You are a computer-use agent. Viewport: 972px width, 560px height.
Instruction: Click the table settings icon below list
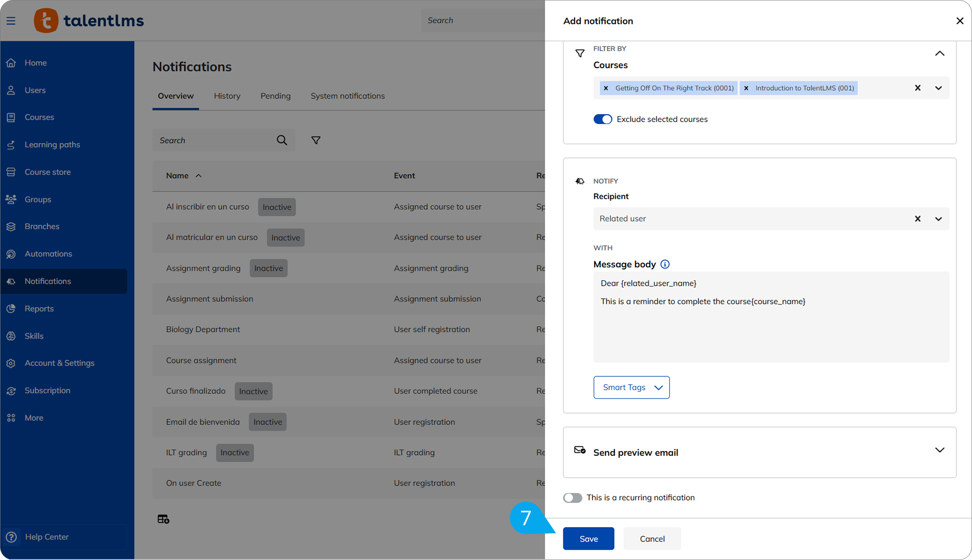[163, 519]
